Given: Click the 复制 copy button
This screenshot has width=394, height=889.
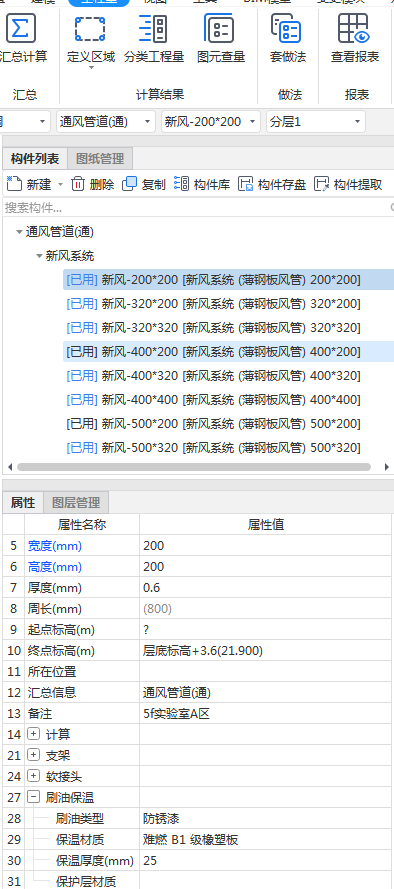Looking at the screenshot, I should (144, 184).
